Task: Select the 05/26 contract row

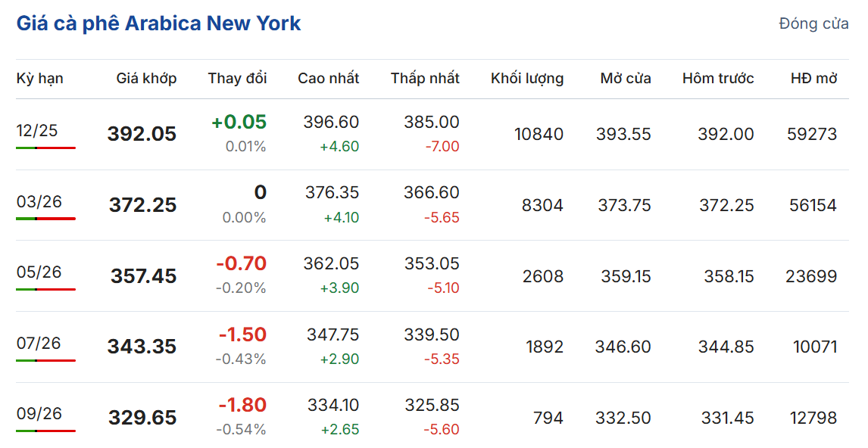Action: pos(39,272)
